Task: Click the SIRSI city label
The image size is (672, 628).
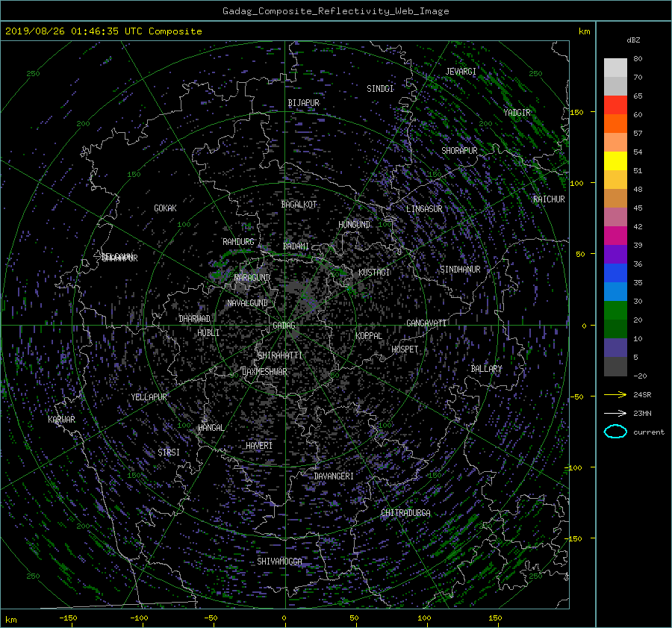Action: 169,453
